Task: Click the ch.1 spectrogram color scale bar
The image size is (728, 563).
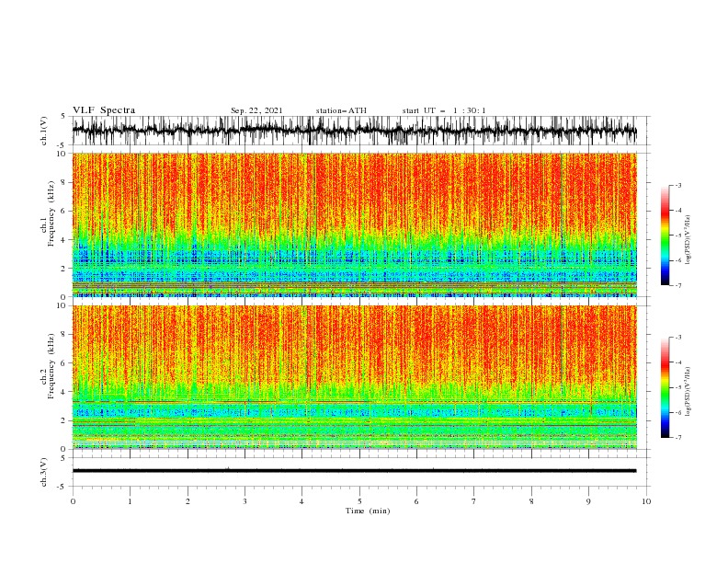Action: (x=665, y=236)
